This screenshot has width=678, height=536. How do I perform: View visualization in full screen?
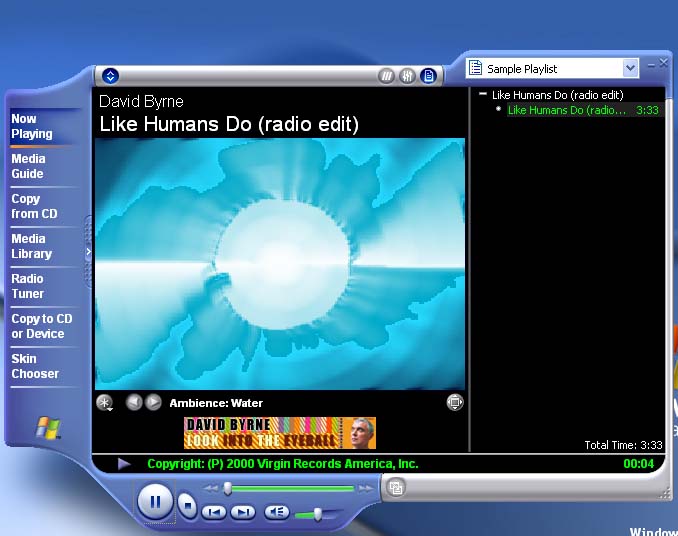tap(455, 402)
